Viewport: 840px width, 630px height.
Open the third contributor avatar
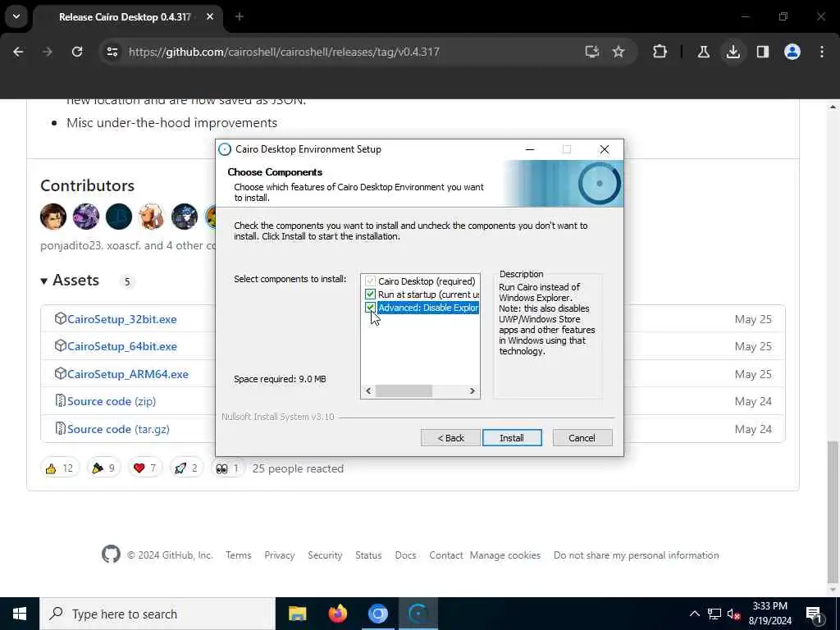(118, 217)
